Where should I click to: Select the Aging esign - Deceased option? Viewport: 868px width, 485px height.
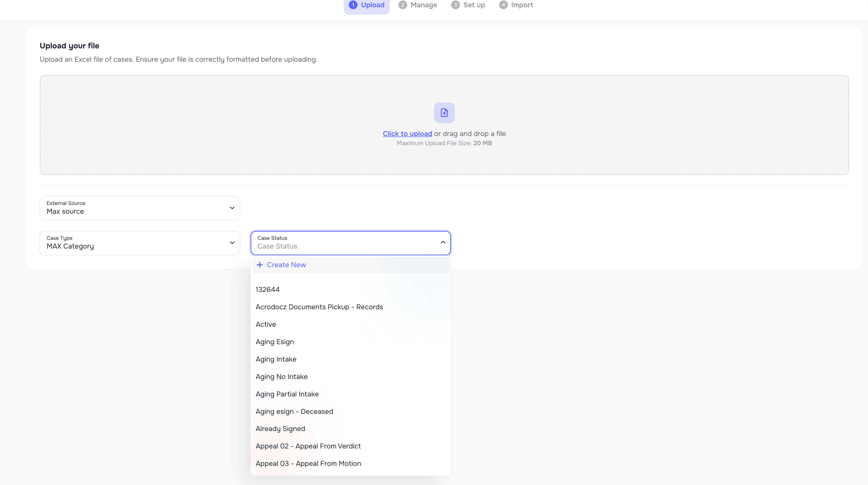pyautogui.click(x=294, y=411)
